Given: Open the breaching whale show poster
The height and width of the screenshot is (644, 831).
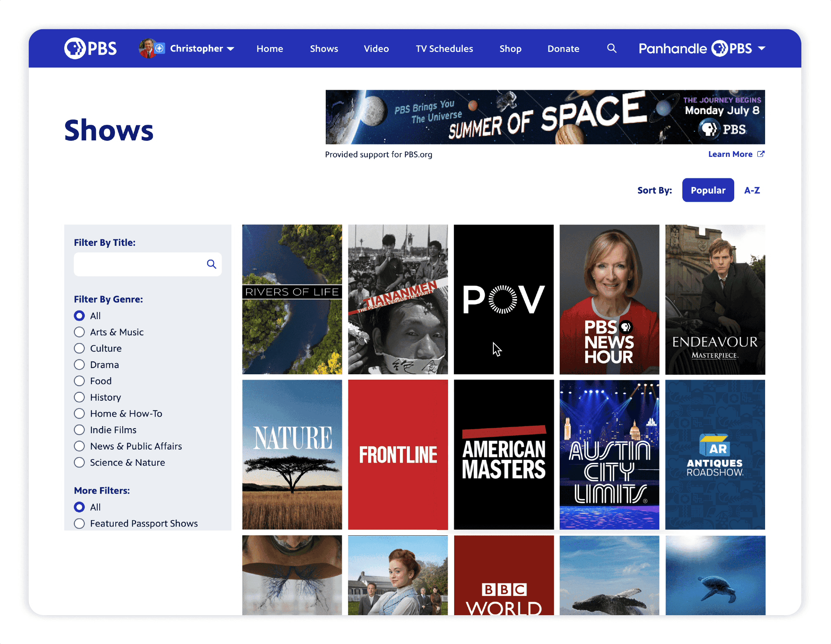Looking at the screenshot, I should [x=609, y=575].
